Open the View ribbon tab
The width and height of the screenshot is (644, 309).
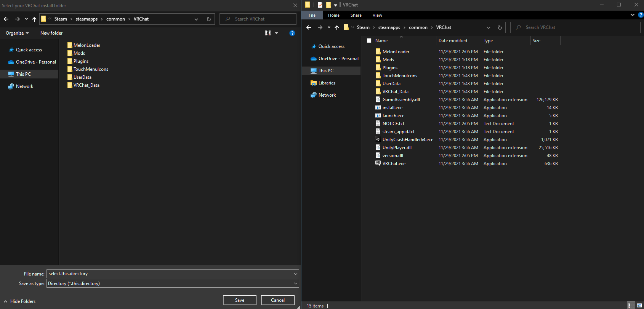[377, 15]
